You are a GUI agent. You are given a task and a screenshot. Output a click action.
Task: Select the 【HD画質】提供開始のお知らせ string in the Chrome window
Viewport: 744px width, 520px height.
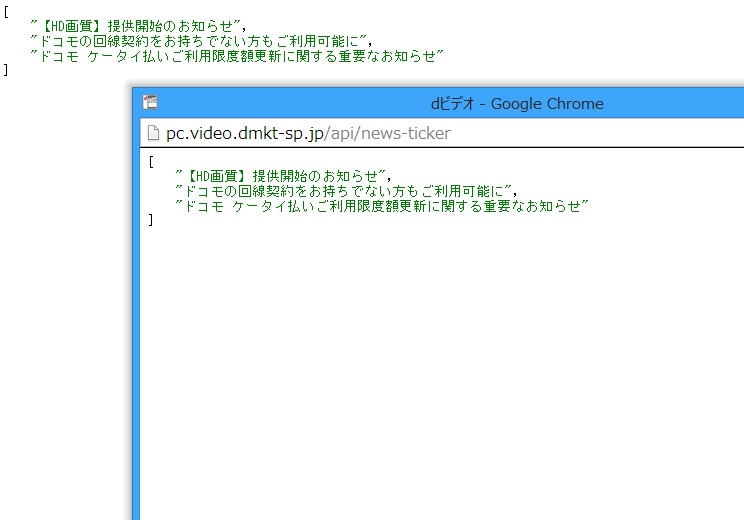(x=283, y=176)
